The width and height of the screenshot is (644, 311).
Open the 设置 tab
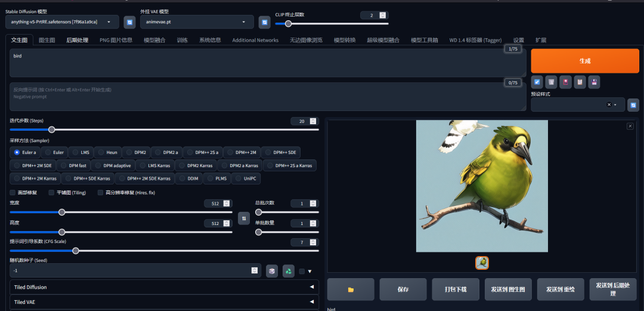[518, 40]
